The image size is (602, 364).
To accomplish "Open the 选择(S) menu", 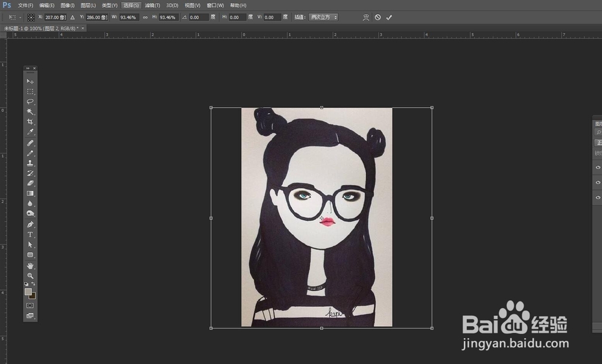I will pyautogui.click(x=131, y=5).
